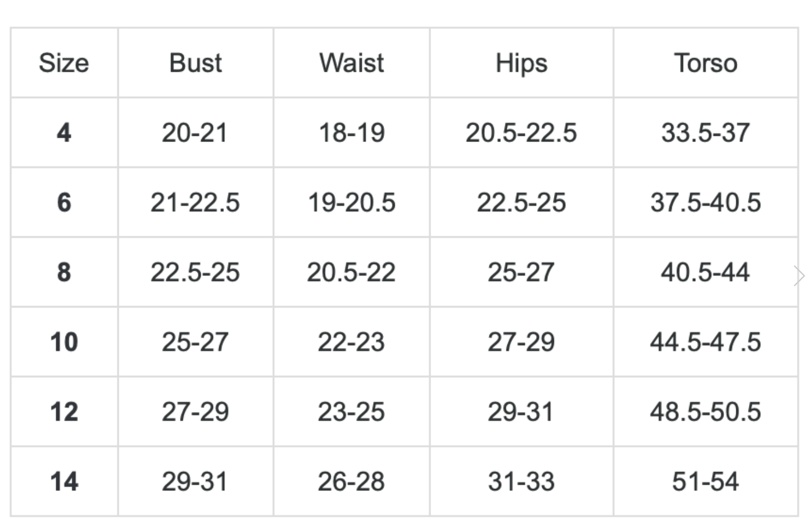Click the Size column header
Image resolution: width=812 pixels, height=532 pixels.
point(64,63)
